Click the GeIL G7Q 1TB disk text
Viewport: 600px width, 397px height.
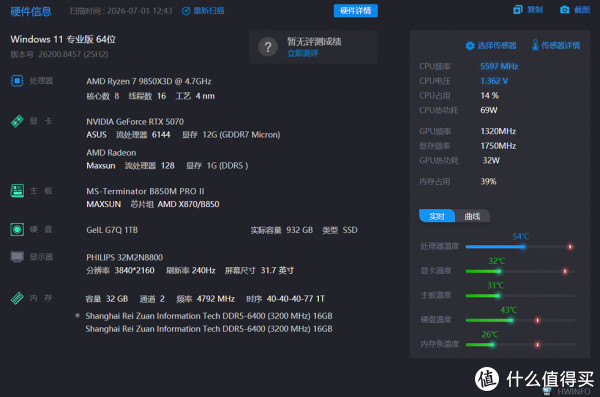click(112, 230)
